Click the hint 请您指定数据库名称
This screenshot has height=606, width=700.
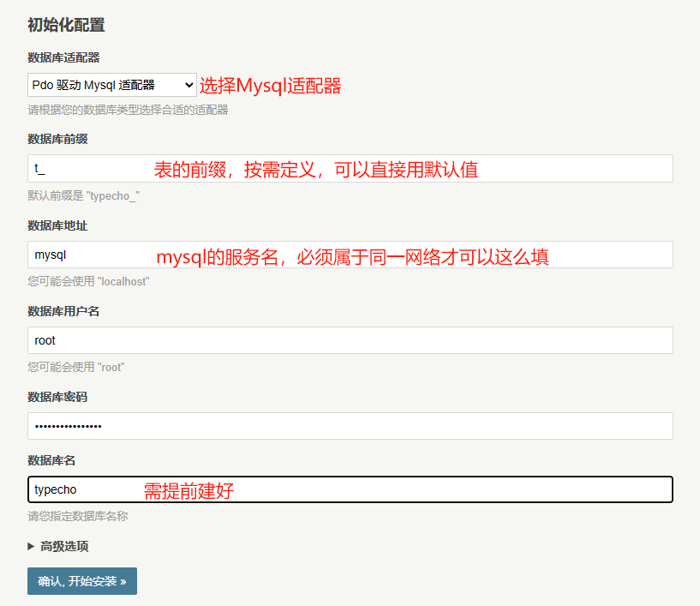tap(78, 516)
